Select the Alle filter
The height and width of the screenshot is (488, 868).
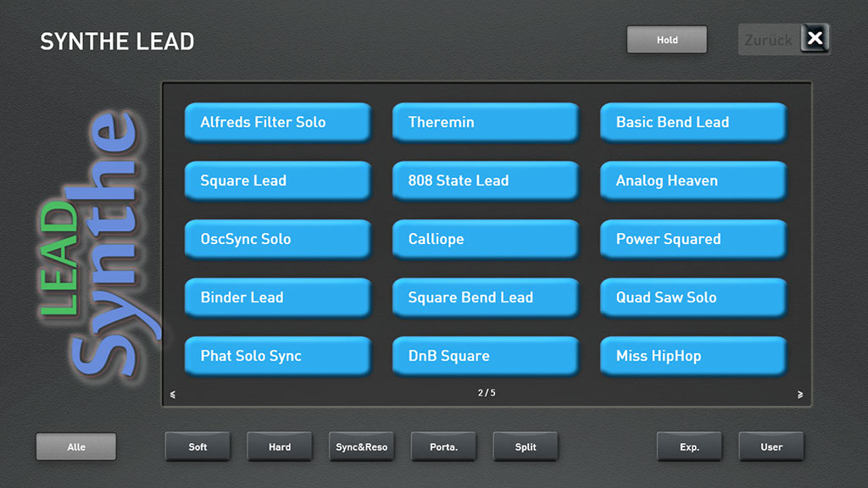coord(76,446)
